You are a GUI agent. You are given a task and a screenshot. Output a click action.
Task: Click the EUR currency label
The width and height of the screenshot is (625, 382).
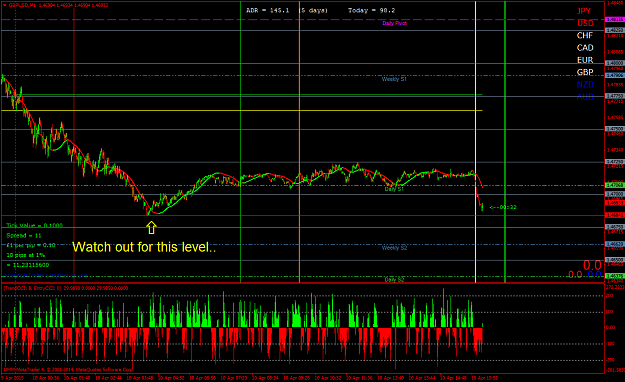pyautogui.click(x=585, y=60)
